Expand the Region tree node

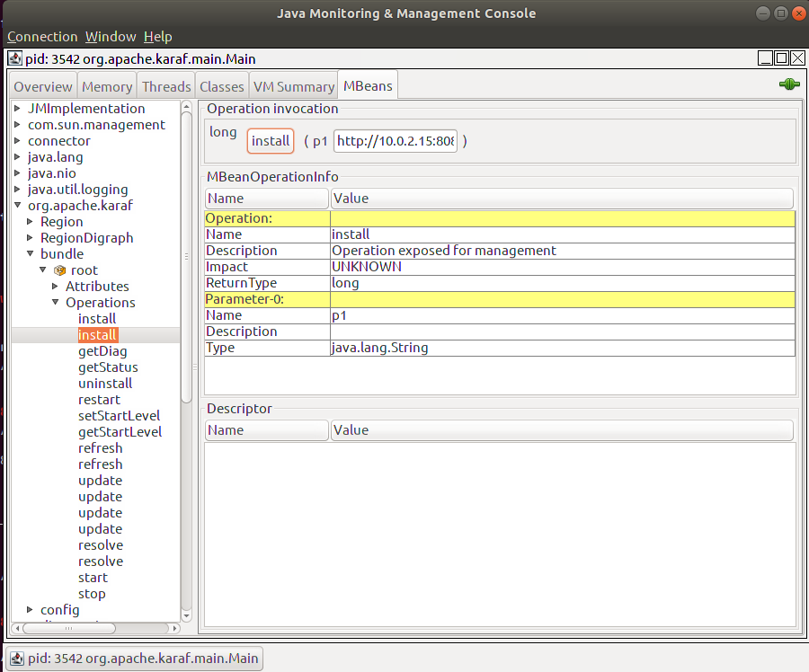pyautogui.click(x=30, y=221)
